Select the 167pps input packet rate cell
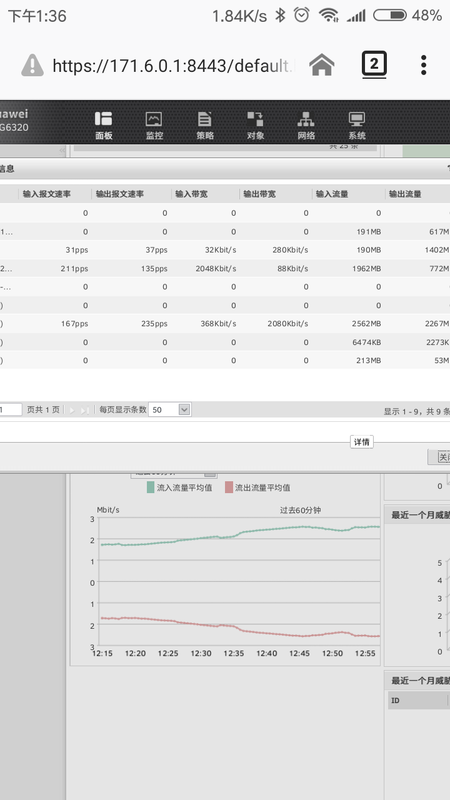450x800 pixels. tap(75, 323)
